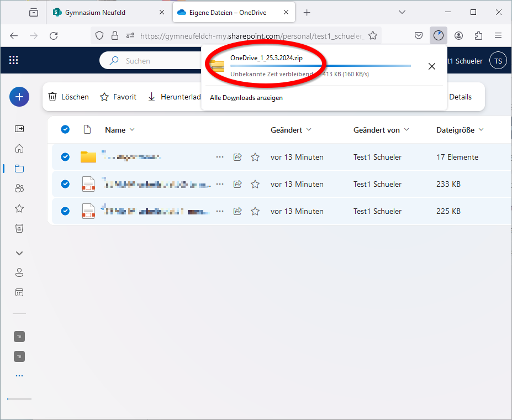
Task: Open the tracking protection shield icon
Action: 99,35
